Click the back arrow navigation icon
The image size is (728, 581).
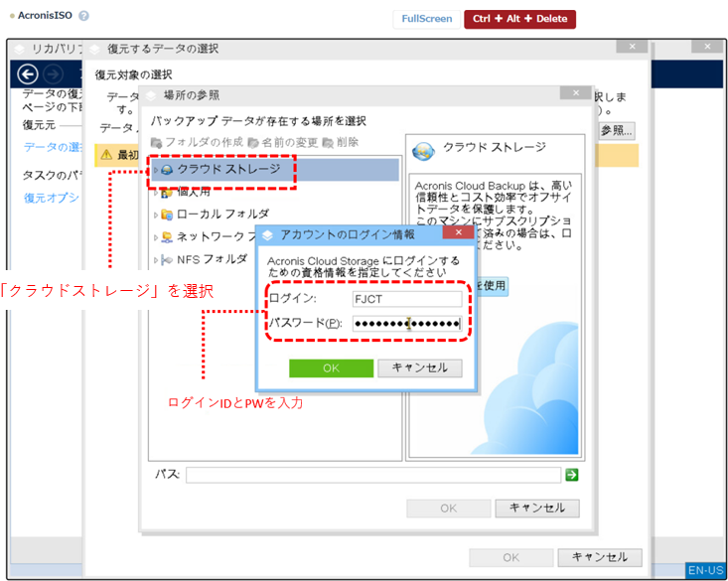tap(28, 74)
